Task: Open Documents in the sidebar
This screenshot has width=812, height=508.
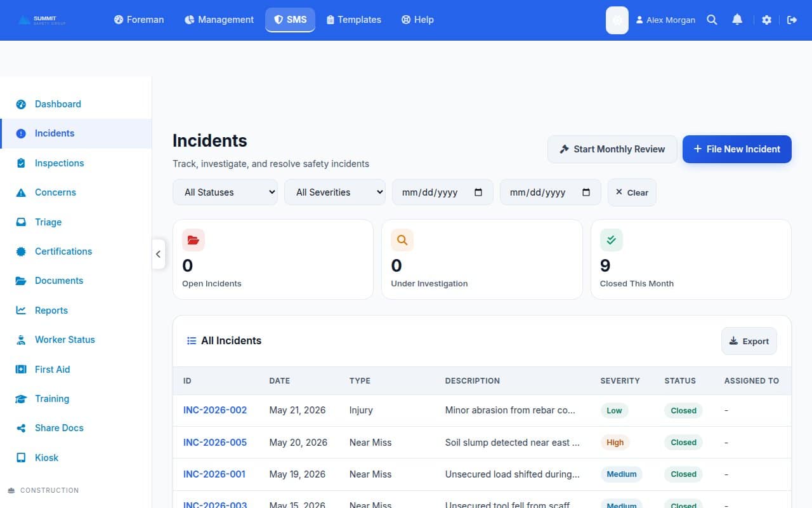Action: 76,281
